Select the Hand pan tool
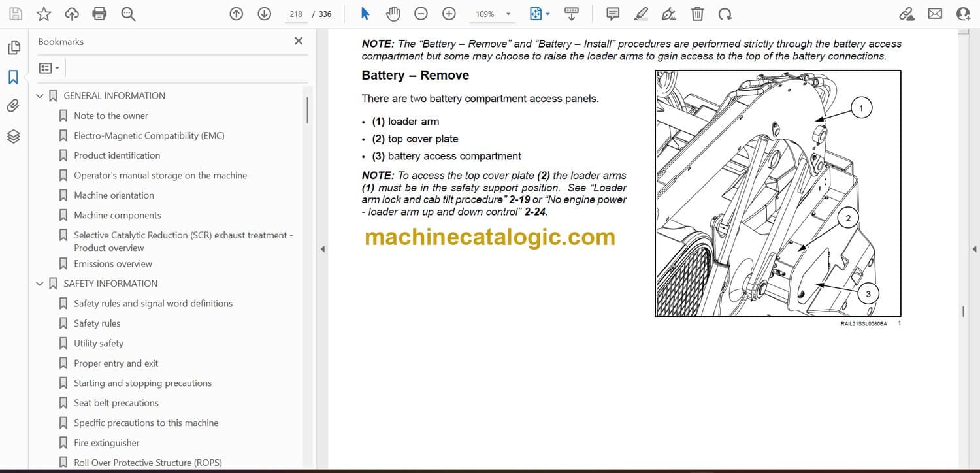 point(393,14)
